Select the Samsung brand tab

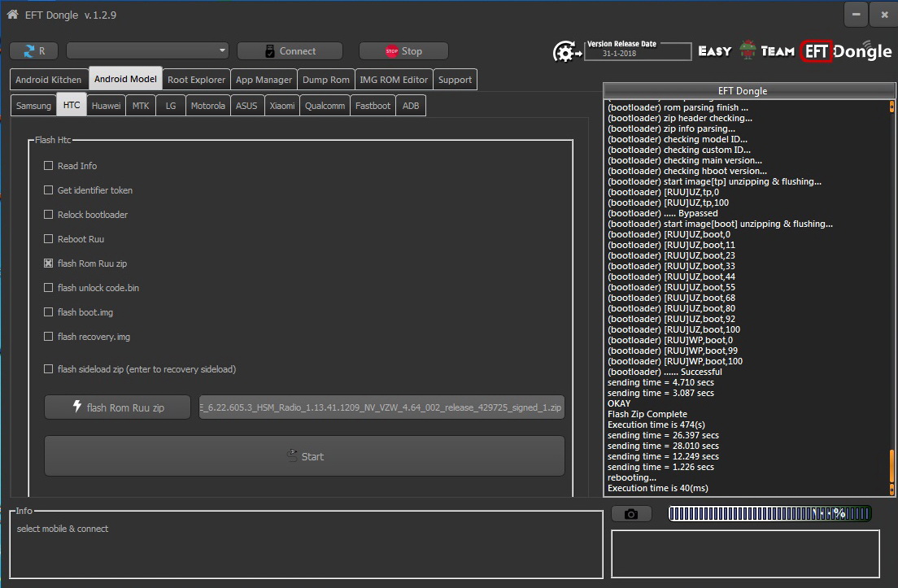click(34, 106)
